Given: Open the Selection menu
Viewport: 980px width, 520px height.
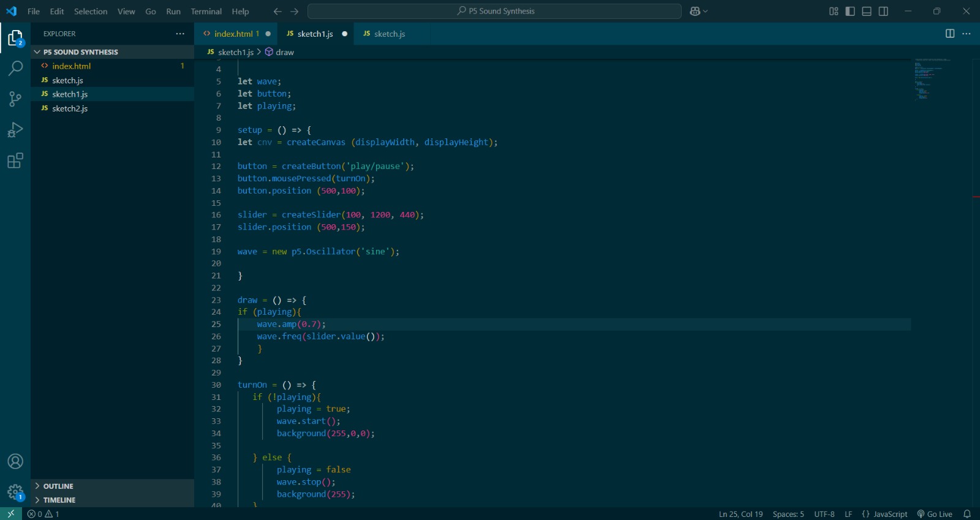Looking at the screenshot, I should coord(91,11).
